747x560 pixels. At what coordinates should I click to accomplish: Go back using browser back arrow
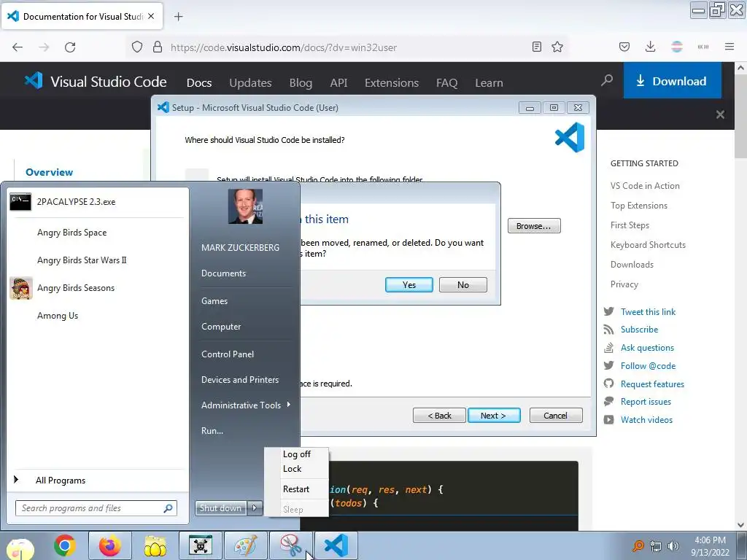pos(18,47)
